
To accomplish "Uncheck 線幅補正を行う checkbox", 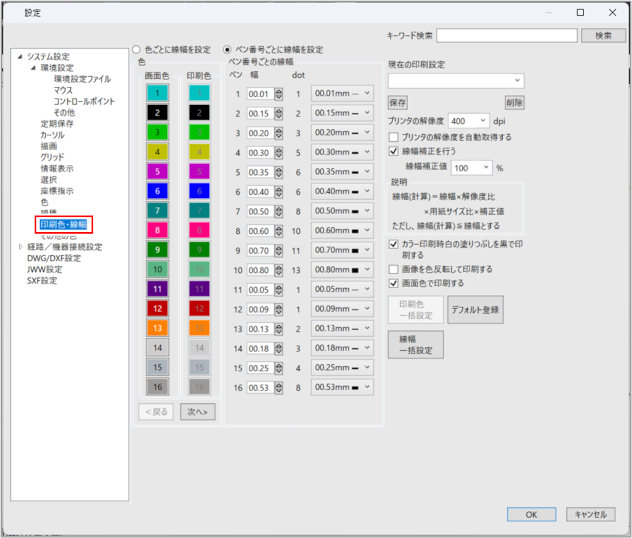I will point(394,152).
